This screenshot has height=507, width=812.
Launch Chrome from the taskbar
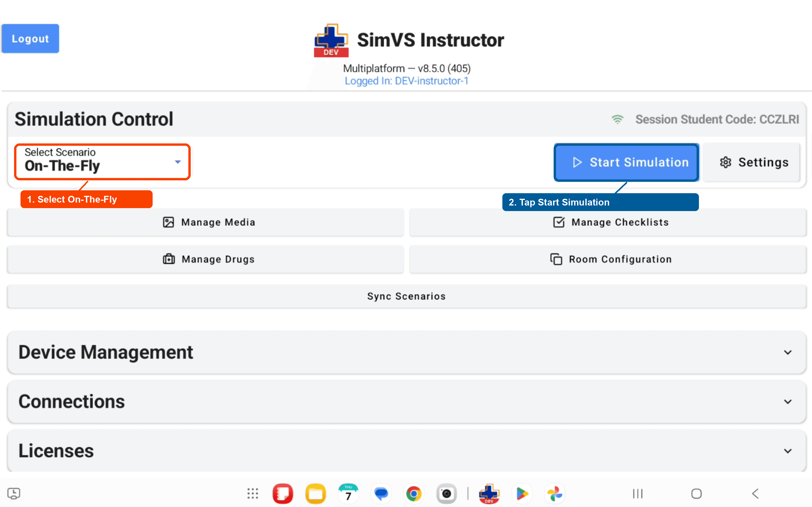414,494
